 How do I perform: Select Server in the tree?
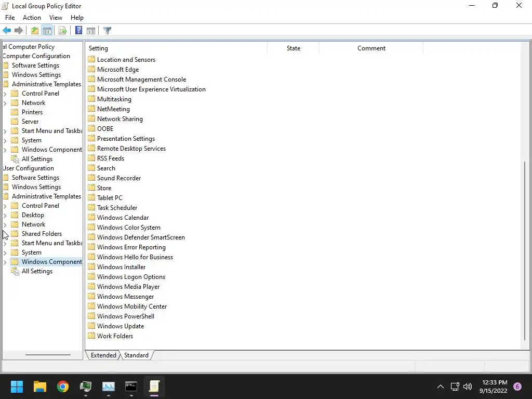pyautogui.click(x=30, y=122)
